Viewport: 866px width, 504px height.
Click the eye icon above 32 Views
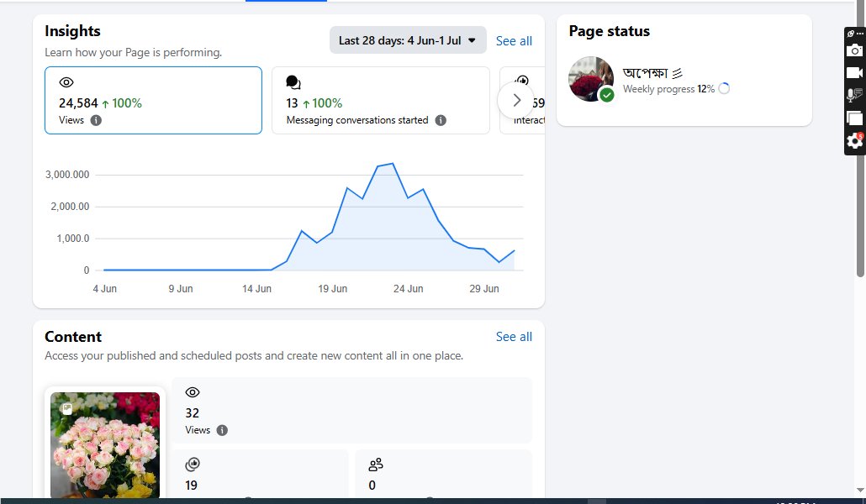click(193, 392)
